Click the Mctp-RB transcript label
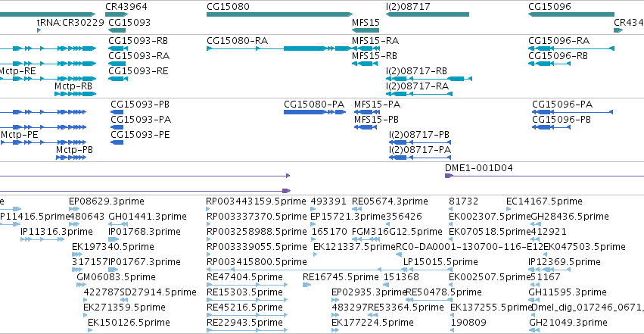The width and height of the screenshot is (644, 334). (x=73, y=86)
